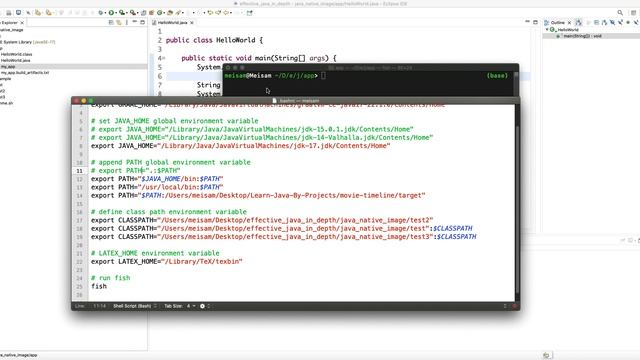Select main(String[]) in the Outline
Image resolution: width=640 pixels, height=360 pixels.
click(x=582, y=36)
